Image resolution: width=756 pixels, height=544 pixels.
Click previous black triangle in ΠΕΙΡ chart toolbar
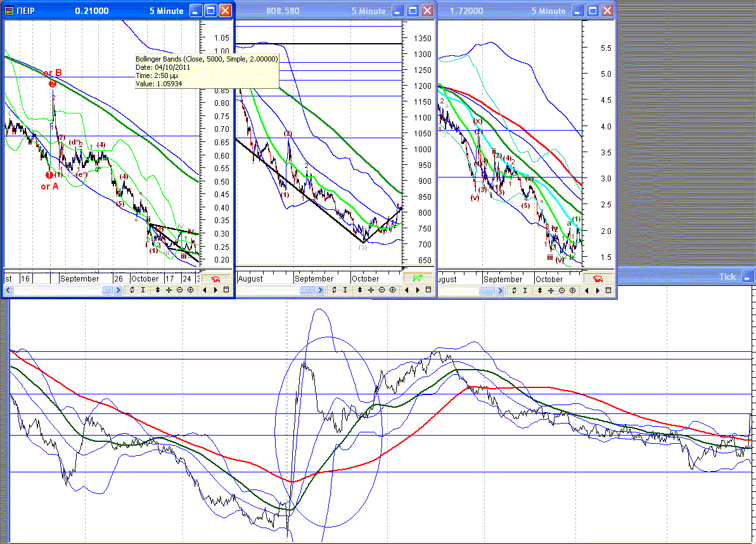coord(205,290)
